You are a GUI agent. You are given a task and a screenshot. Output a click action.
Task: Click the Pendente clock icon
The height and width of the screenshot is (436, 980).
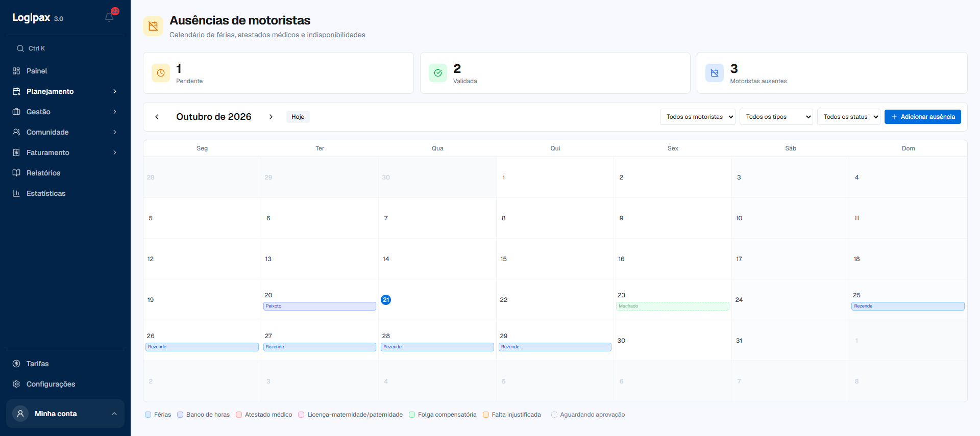[161, 73]
